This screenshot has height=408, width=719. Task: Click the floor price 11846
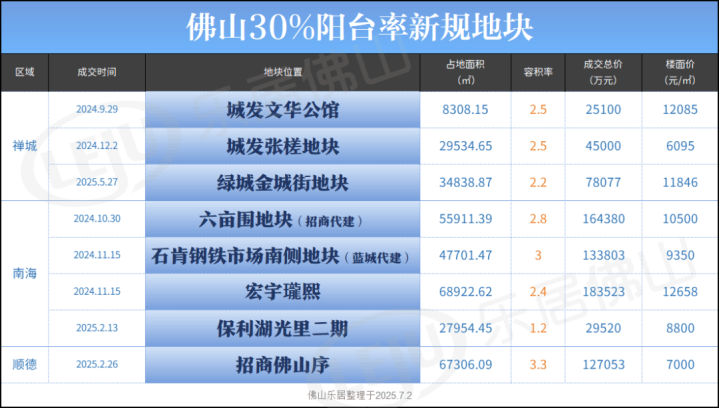[680, 182]
